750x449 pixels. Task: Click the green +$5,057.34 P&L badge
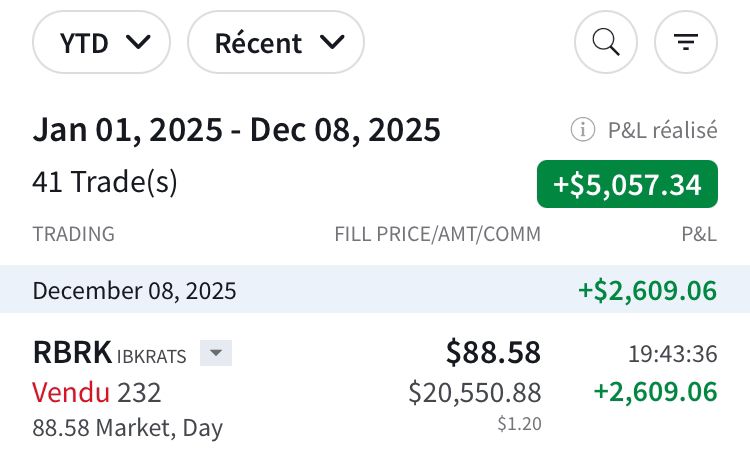pos(627,184)
